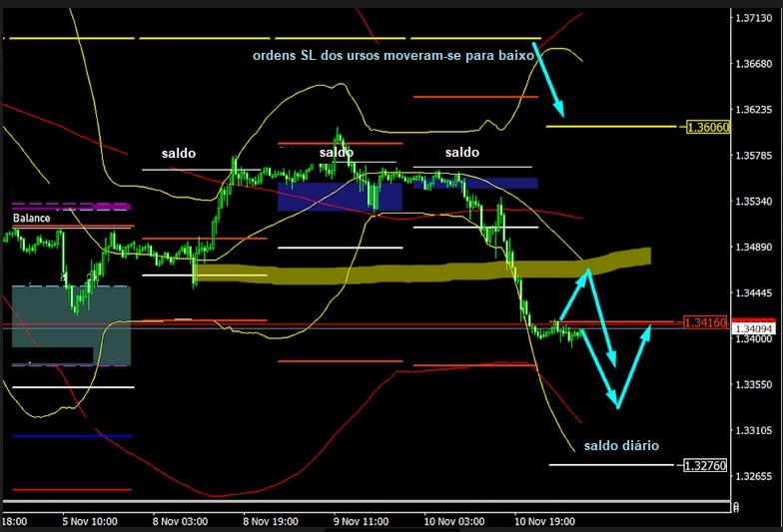The image size is (783, 532).
Task: Click the white-outlined 1.32760 price tag
Action: pyautogui.click(x=705, y=465)
